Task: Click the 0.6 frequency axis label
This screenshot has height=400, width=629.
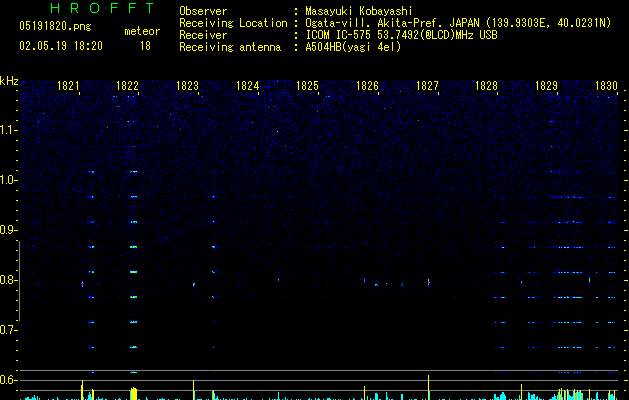Action: [8, 380]
